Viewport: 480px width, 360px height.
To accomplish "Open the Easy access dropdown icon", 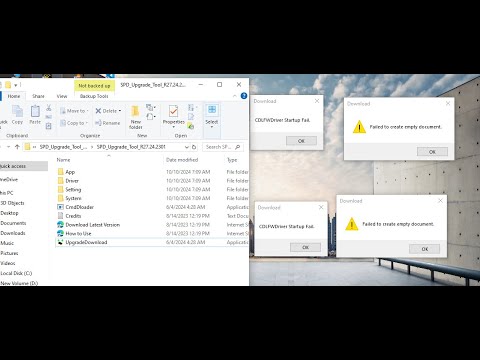I will [x=151, y=116].
